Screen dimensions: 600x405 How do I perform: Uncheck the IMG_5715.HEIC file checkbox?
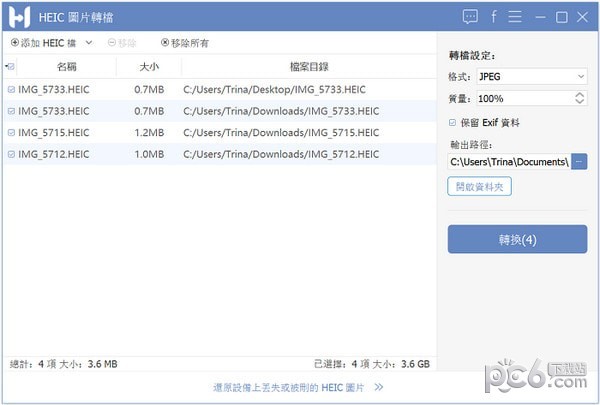tap(11, 132)
